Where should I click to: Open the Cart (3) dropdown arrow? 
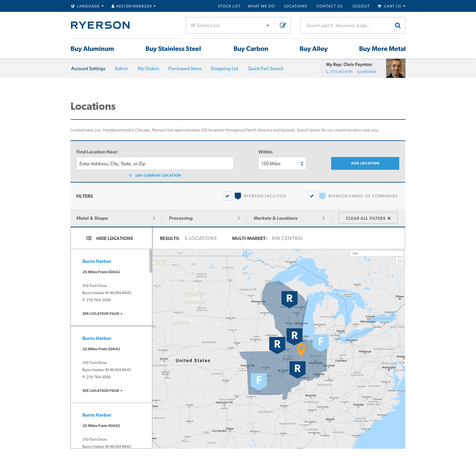[404, 6]
